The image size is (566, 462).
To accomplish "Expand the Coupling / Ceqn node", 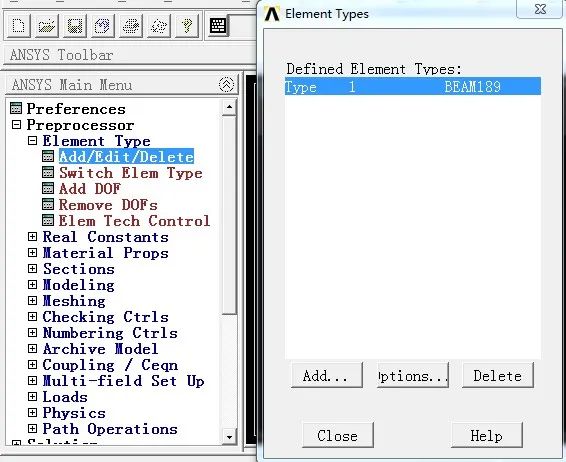I will coord(32,365).
